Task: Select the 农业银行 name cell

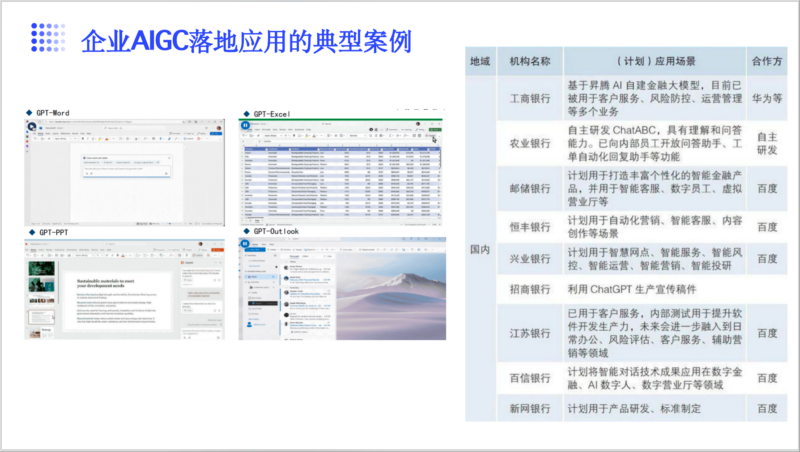Action: pyautogui.click(x=530, y=143)
